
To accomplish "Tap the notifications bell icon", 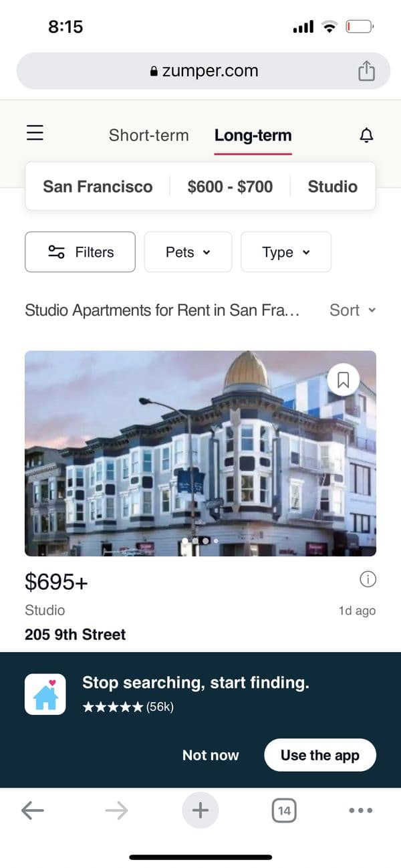I will (x=366, y=135).
